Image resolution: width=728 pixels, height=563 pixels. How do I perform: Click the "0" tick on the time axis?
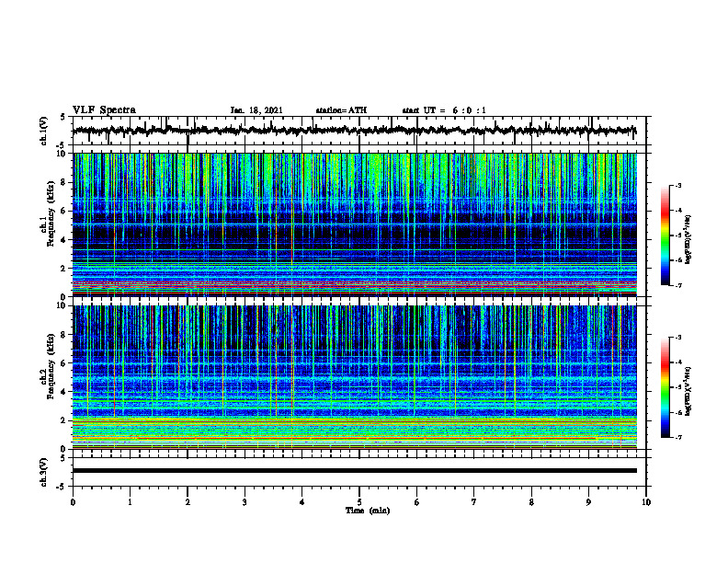coord(73,502)
